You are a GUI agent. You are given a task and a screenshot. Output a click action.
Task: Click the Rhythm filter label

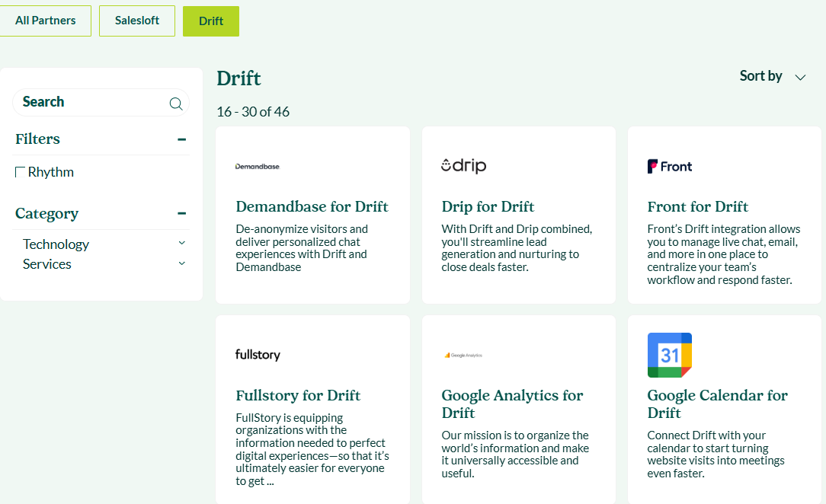coord(50,172)
